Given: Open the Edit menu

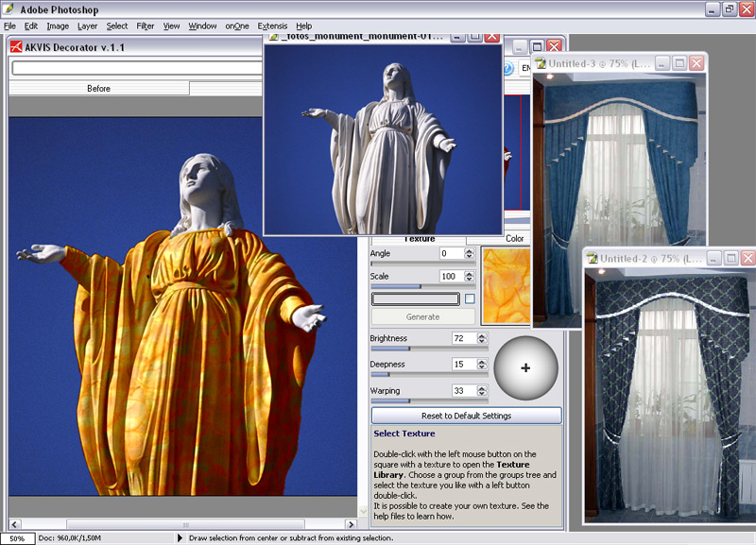Looking at the screenshot, I should click(31, 26).
